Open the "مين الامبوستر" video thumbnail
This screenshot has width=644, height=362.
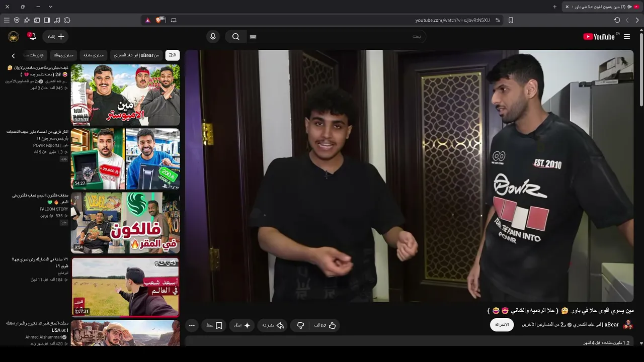pos(125,95)
